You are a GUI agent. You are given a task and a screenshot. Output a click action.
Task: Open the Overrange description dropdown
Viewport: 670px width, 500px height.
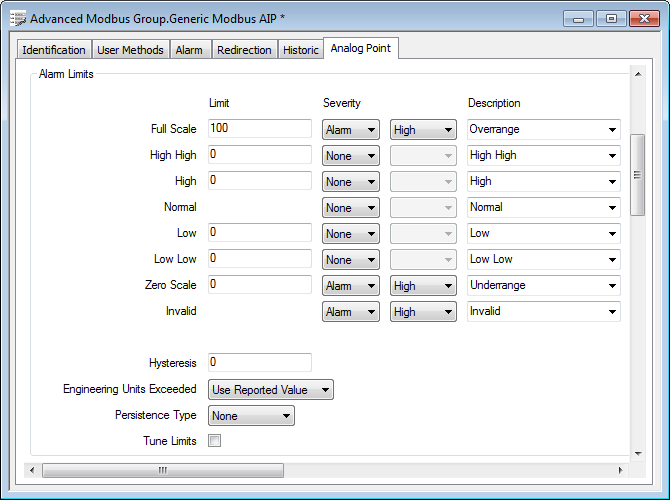coord(543,129)
